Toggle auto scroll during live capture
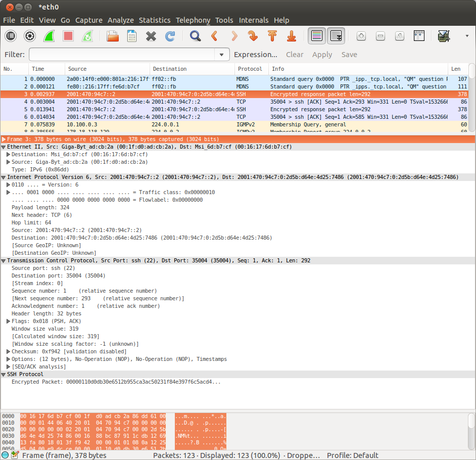Screen dimensions: 476x460 (x=336, y=36)
